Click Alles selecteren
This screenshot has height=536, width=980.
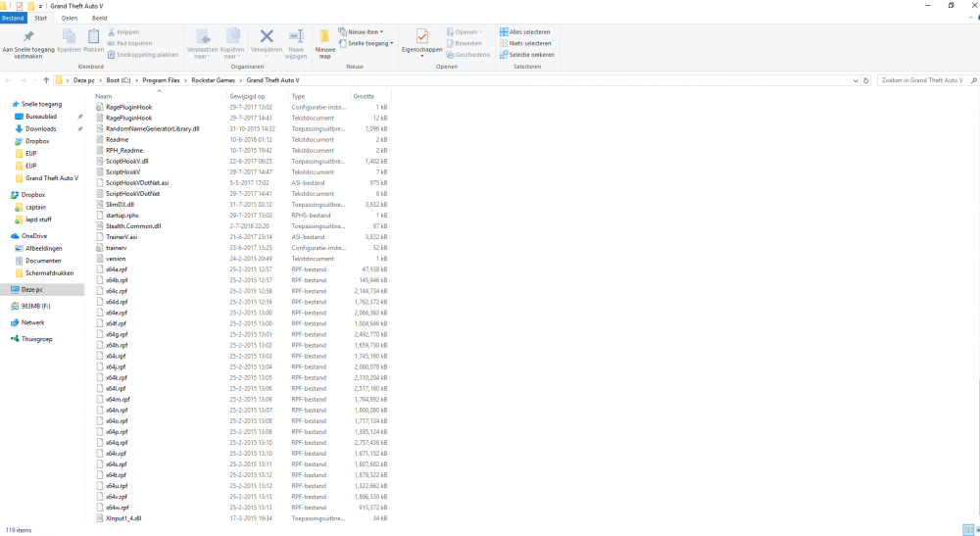tap(525, 32)
